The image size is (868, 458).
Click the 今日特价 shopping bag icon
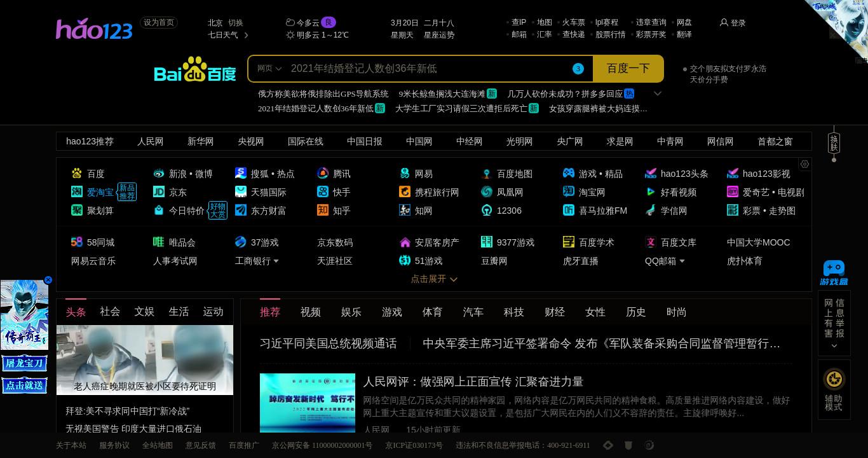point(159,210)
